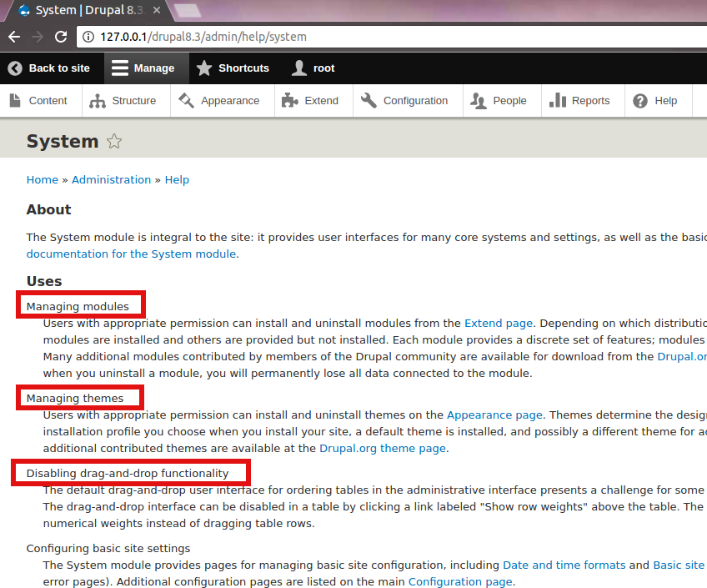Reload the page with the refresh icon
The height and width of the screenshot is (588, 707).
[61, 37]
